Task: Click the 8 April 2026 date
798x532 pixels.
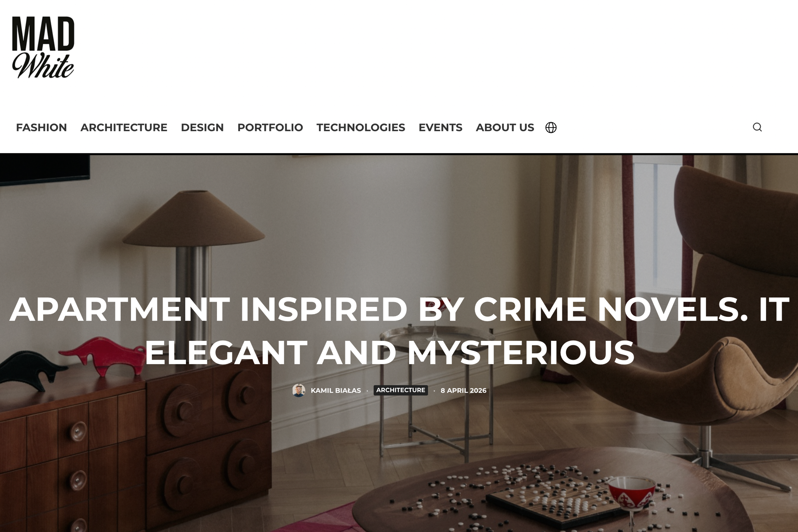Action: 464,391
